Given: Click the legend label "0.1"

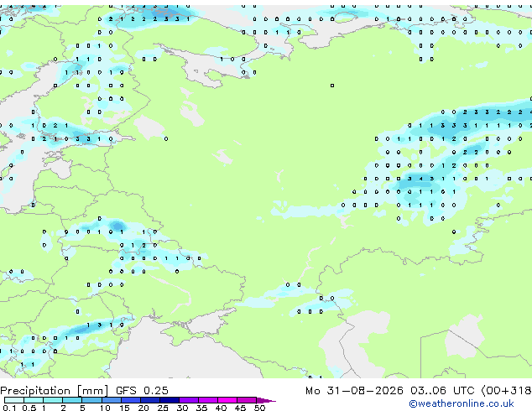Looking at the screenshot, I should point(9,408).
